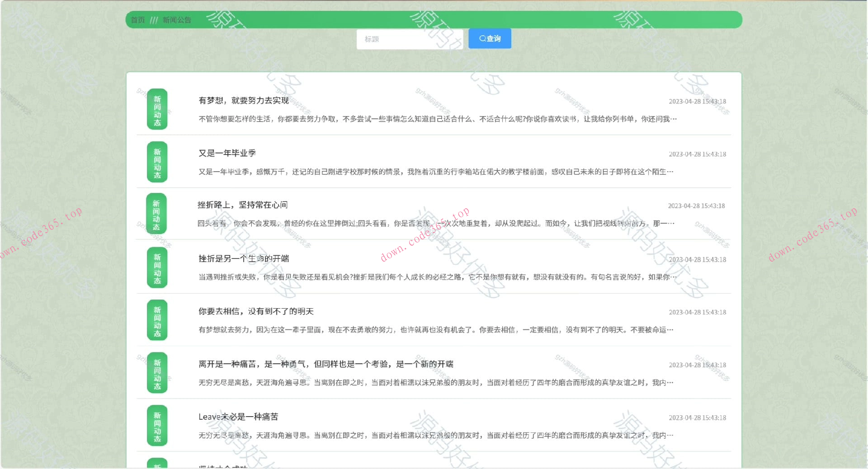Click the magnifier icon on the 查询 button

pos(482,38)
